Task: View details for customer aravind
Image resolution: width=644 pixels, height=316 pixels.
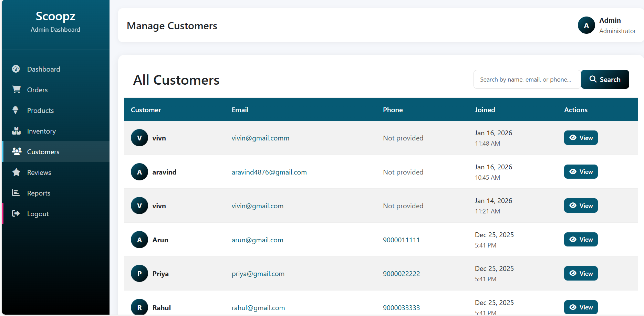Action: pyautogui.click(x=581, y=172)
